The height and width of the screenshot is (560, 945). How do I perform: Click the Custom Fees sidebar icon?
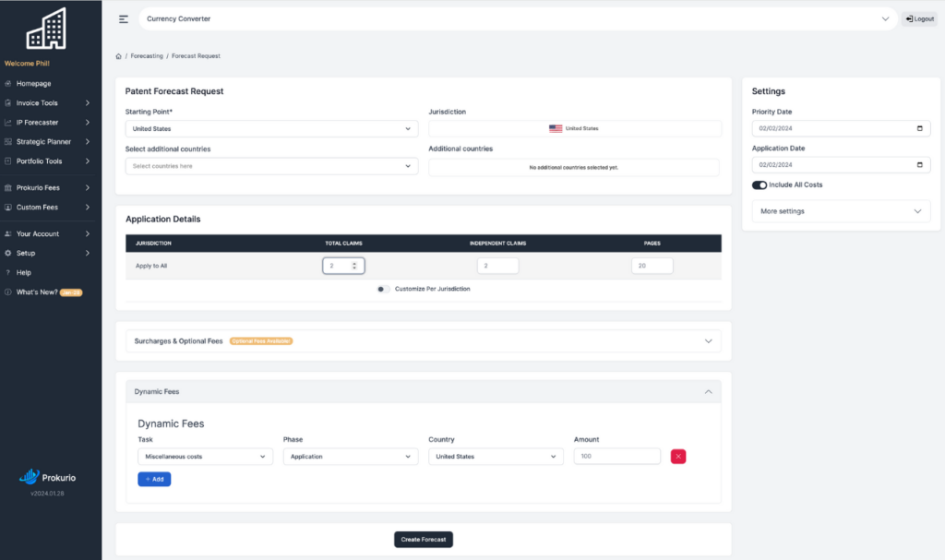click(7, 207)
